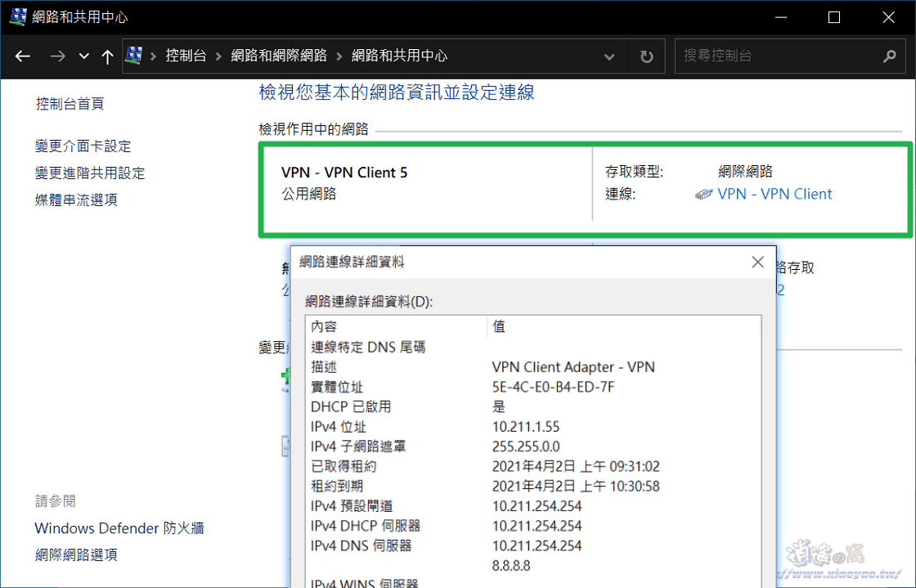Click the search magnifier icon
Screen dimensions: 916x588
coord(890,56)
